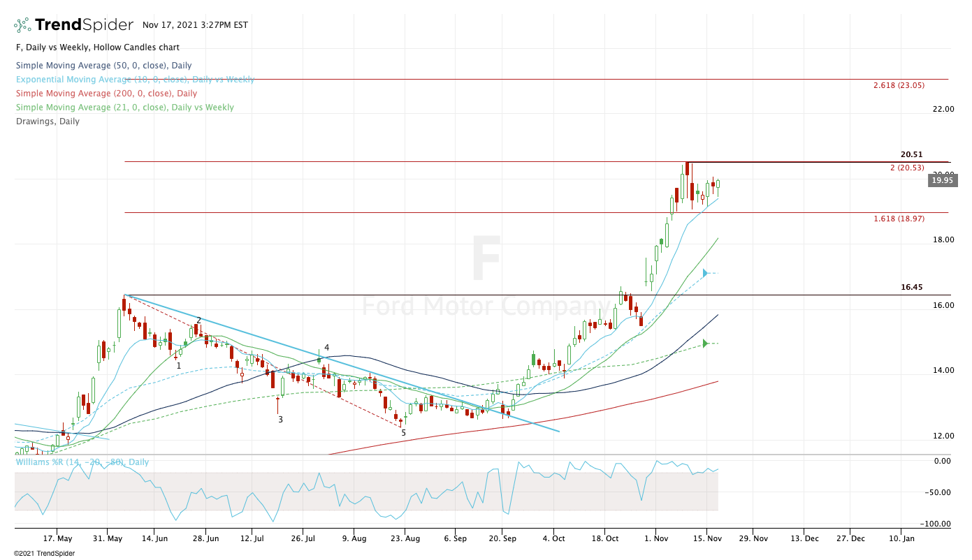Click the 12. Jul date label

tap(252, 539)
